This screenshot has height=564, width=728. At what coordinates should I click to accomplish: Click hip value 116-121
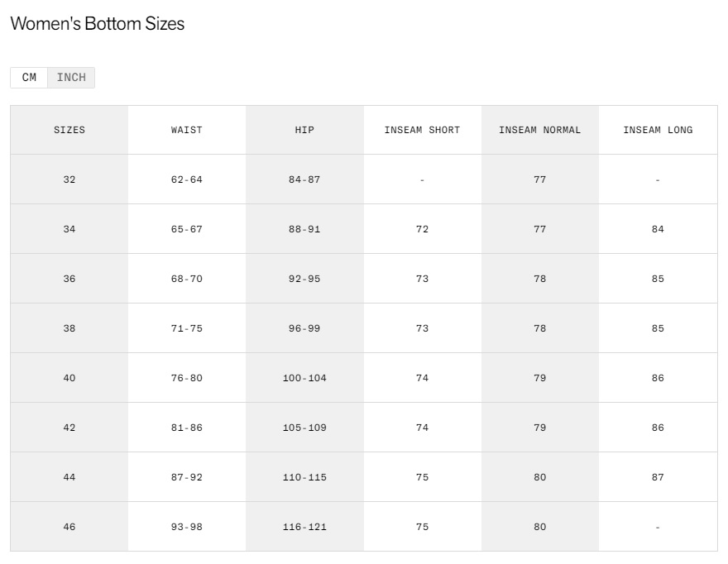click(x=304, y=527)
